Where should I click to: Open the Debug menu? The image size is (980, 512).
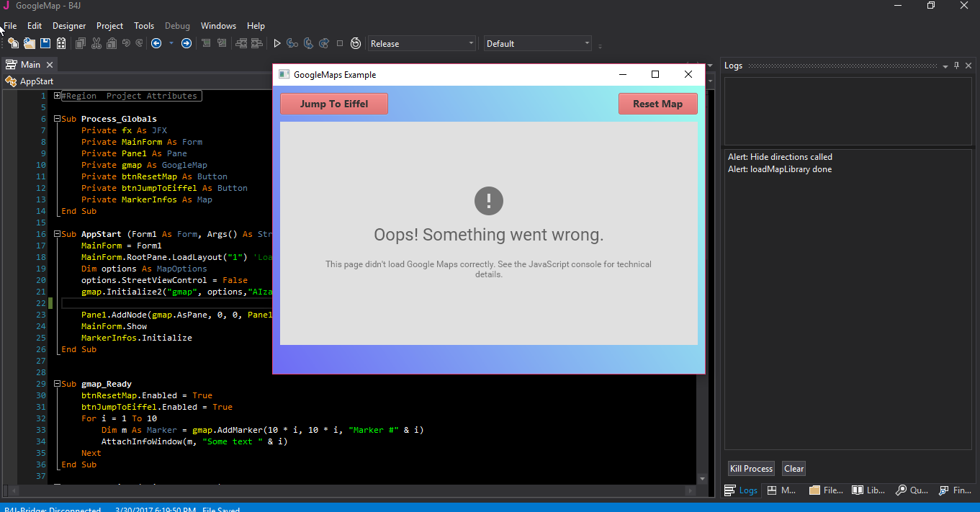(x=177, y=25)
